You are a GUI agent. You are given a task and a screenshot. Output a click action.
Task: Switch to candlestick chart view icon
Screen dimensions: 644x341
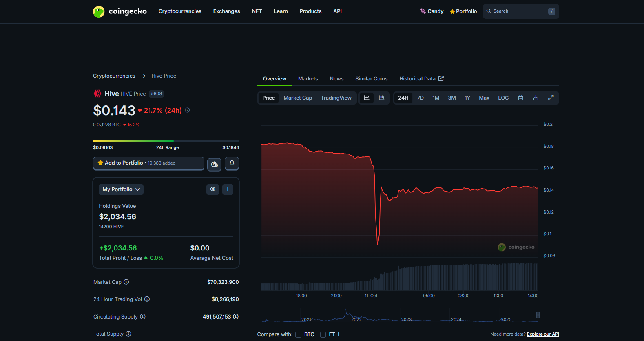click(x=382, y=98)
